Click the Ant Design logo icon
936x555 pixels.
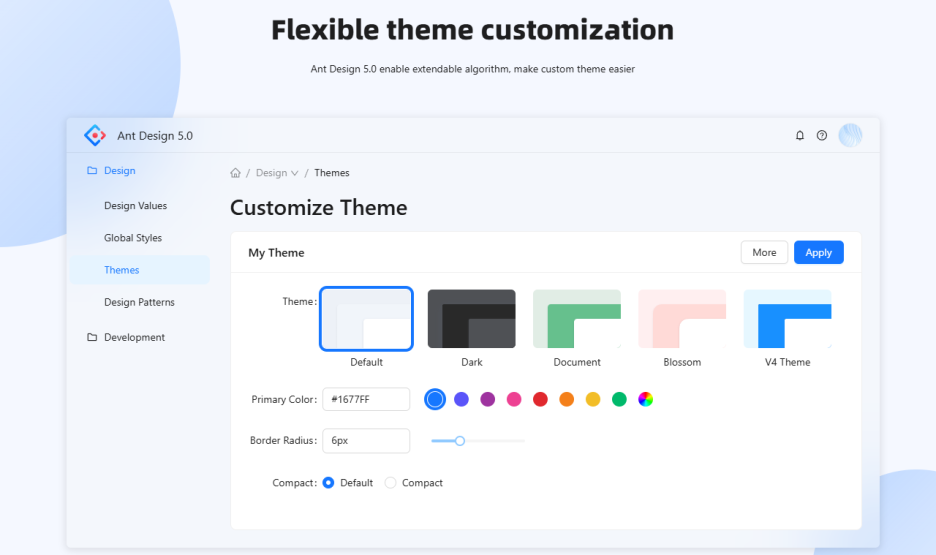pos(95,135)
